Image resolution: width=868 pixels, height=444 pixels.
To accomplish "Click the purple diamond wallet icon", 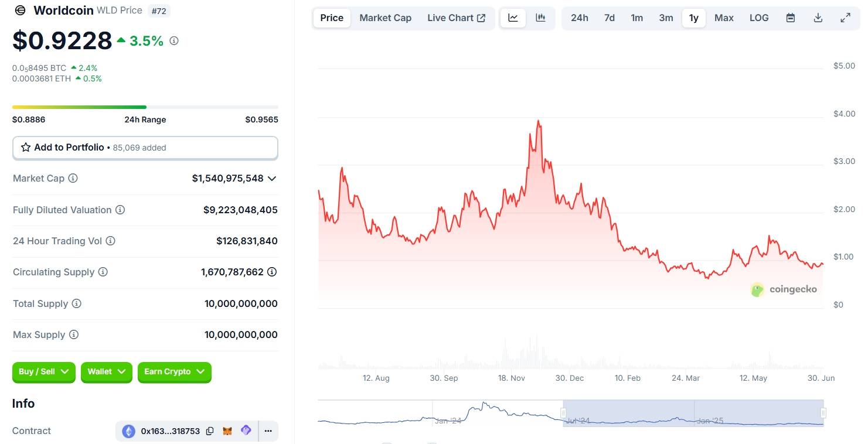I will coord(246,431).
